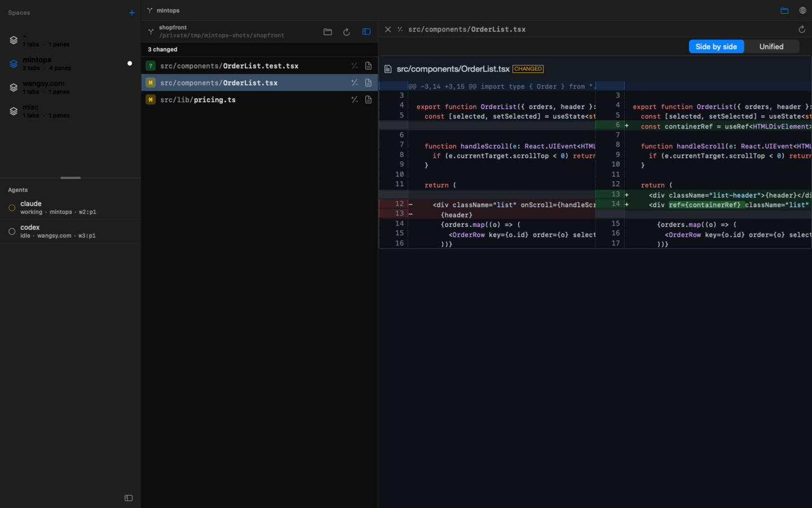Open the wangsy.com space
812x508 pixels.
[x=70, y=87]
